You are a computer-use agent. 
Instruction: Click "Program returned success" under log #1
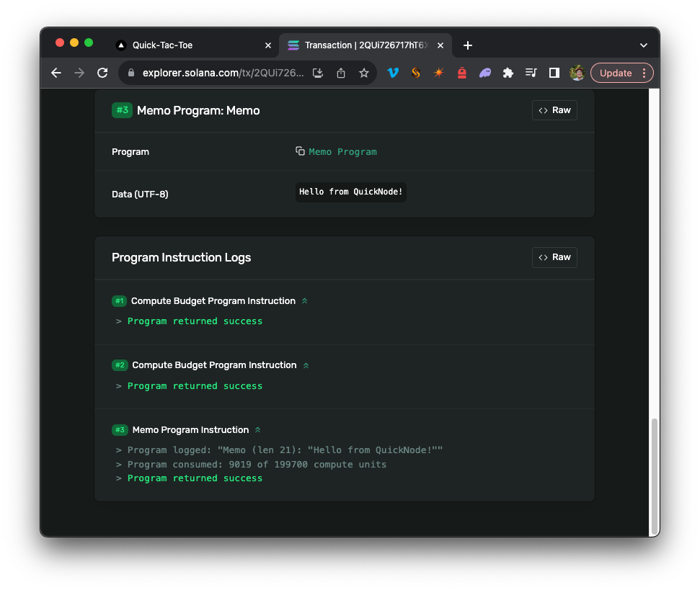point(195,321)
